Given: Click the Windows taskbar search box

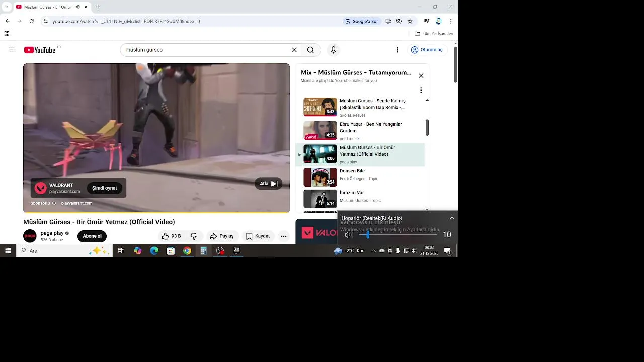Looking at the screenshot, I should coord(64,251).
